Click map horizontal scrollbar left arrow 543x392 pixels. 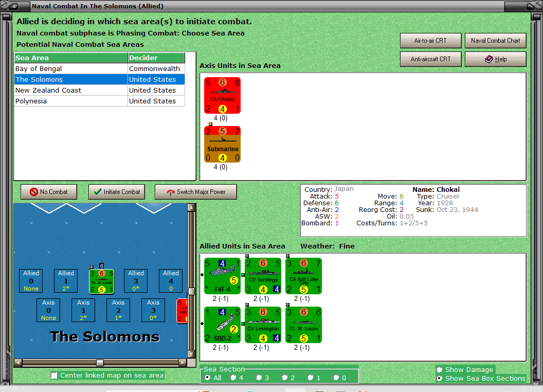point(18,363)
